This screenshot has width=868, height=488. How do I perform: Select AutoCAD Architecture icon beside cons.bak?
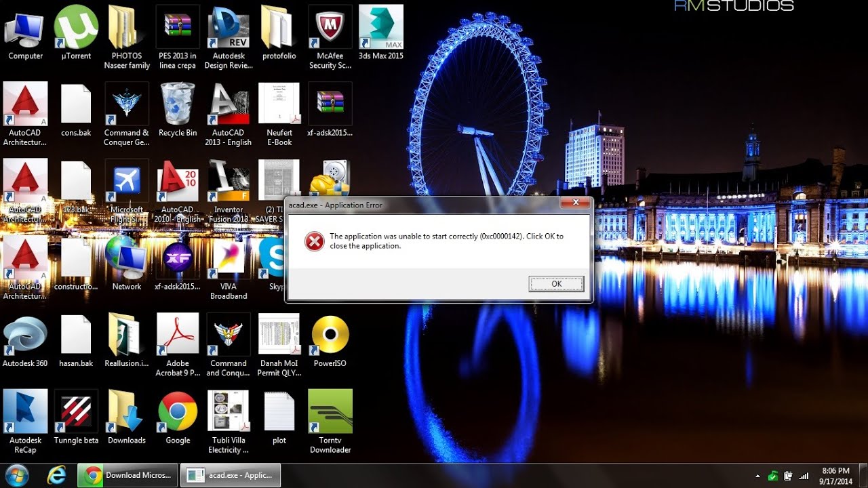click(x=25, y=115)
